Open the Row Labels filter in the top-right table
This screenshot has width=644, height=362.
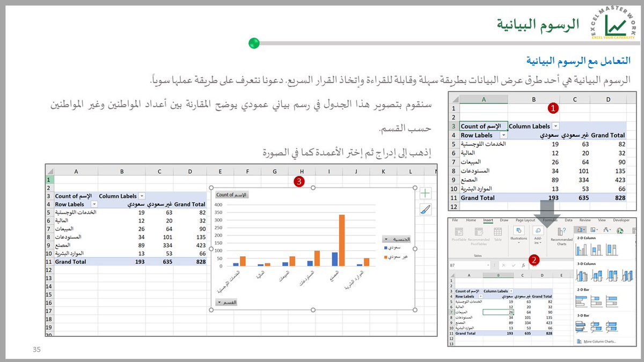[x=503, y=136]
